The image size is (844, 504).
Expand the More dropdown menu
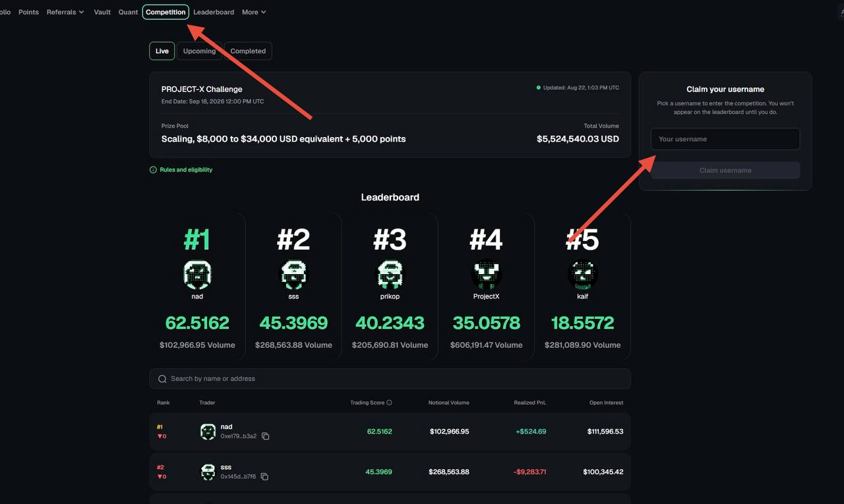(x=254, y=12)
